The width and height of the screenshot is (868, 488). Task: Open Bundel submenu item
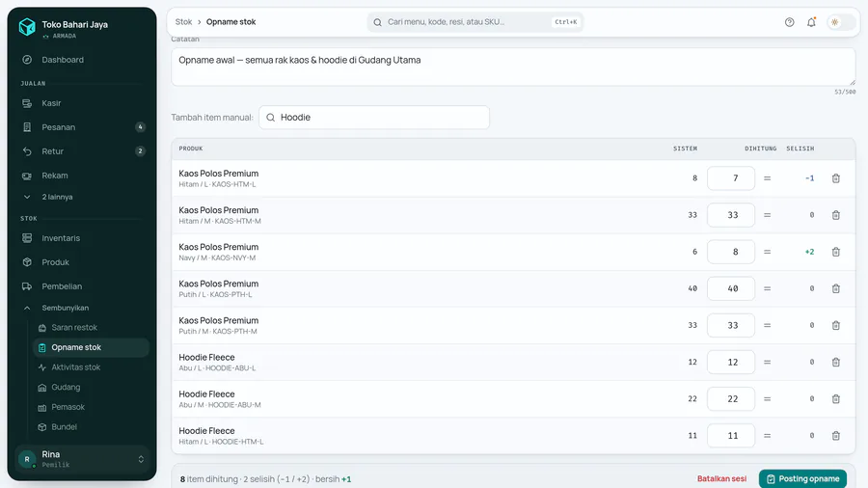[91, 427]
